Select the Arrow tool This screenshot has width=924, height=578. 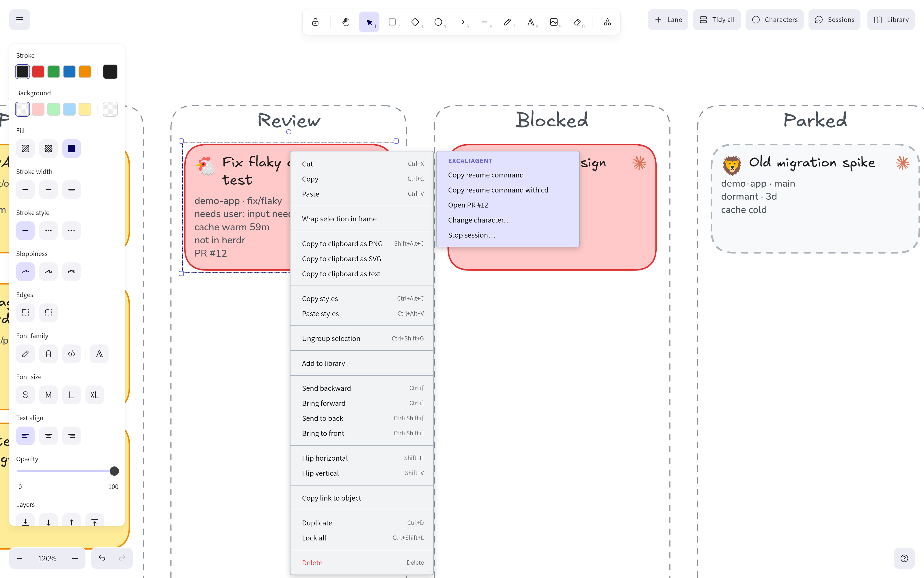point(461,22)
